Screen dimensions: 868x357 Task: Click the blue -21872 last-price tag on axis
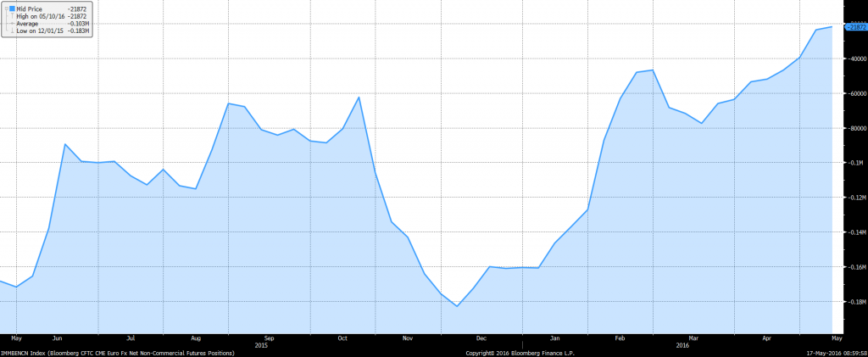click(856, 26)
